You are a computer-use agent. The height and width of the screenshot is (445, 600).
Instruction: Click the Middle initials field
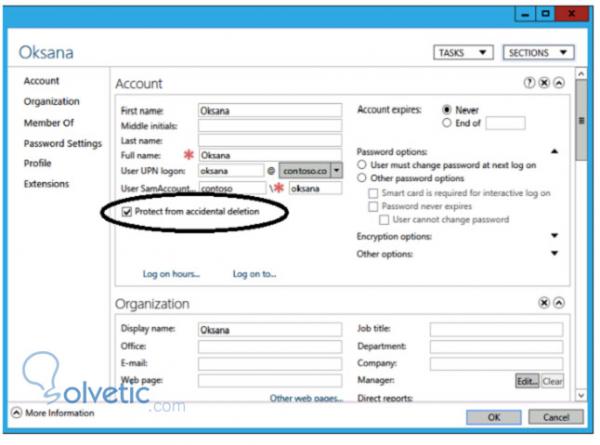270,126
